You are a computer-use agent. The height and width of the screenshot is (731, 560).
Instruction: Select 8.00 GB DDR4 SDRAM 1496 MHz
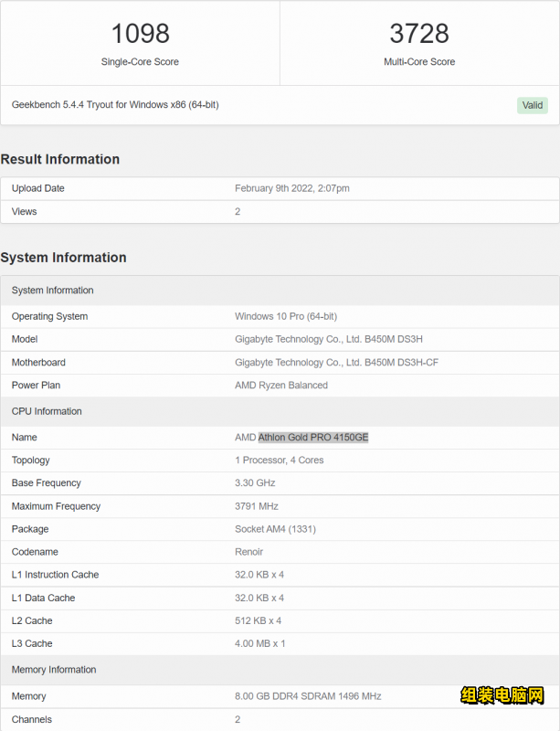tap(308, 696)
